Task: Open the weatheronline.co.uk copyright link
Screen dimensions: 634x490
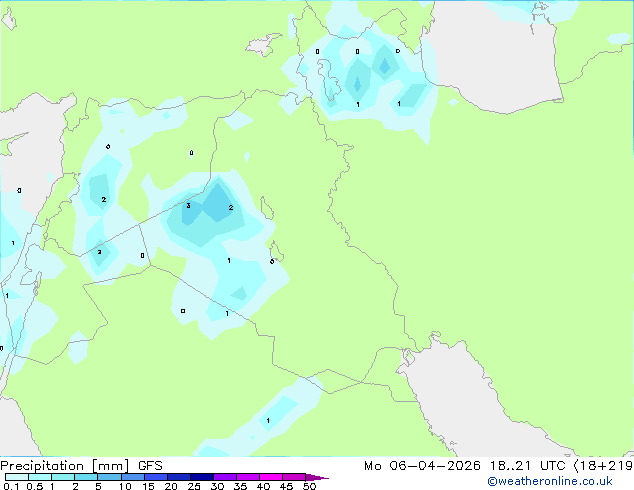Action: [550, 481]
